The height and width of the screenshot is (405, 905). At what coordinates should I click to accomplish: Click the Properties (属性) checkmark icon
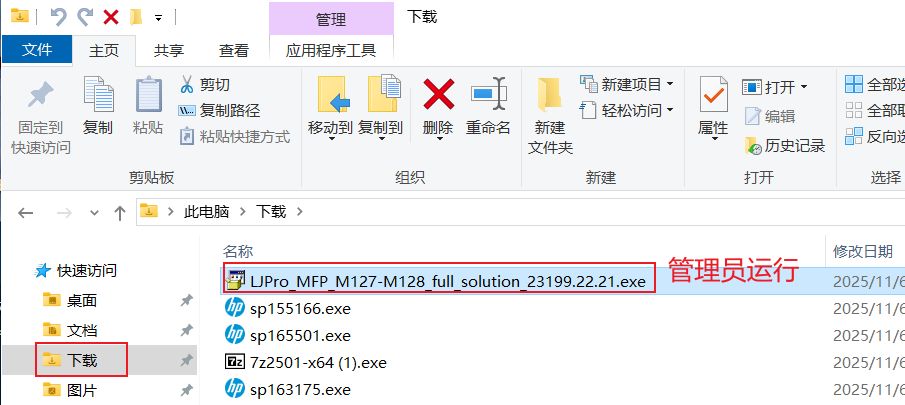[x=713, y=94]
